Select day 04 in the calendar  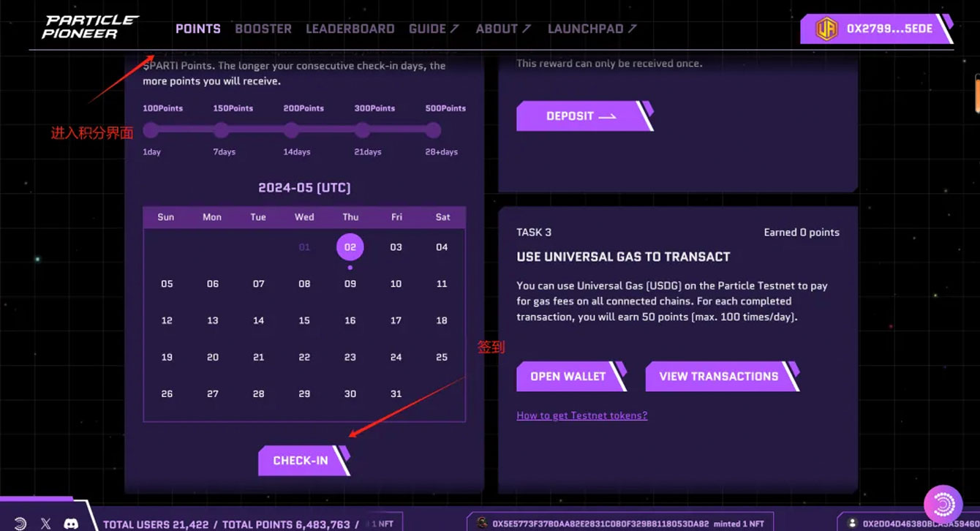tap(442, 247)
